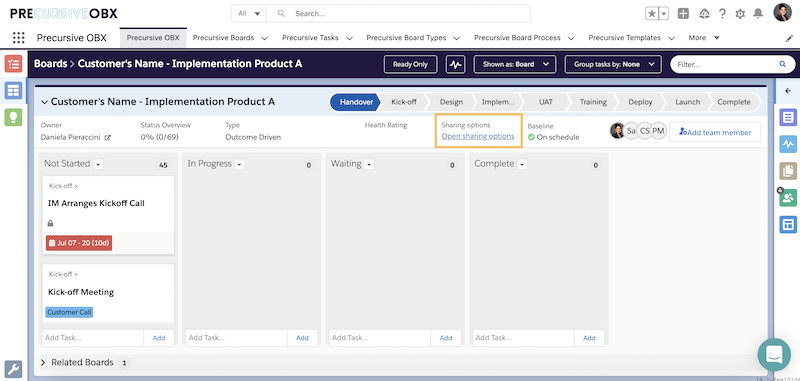Image resolution: width=800 pixels, height=381 pixels.
Task: Click the global Add plus icon
Action: [683, 14]
